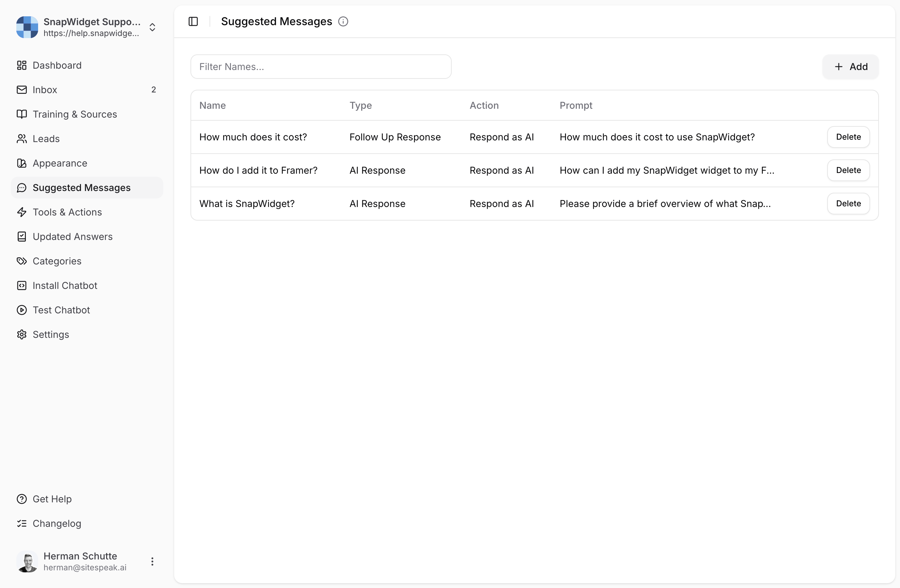The image size is (900, 588).
Task: Click the Suggested Messages chat bubble icon
Action: tap(21, 188)
